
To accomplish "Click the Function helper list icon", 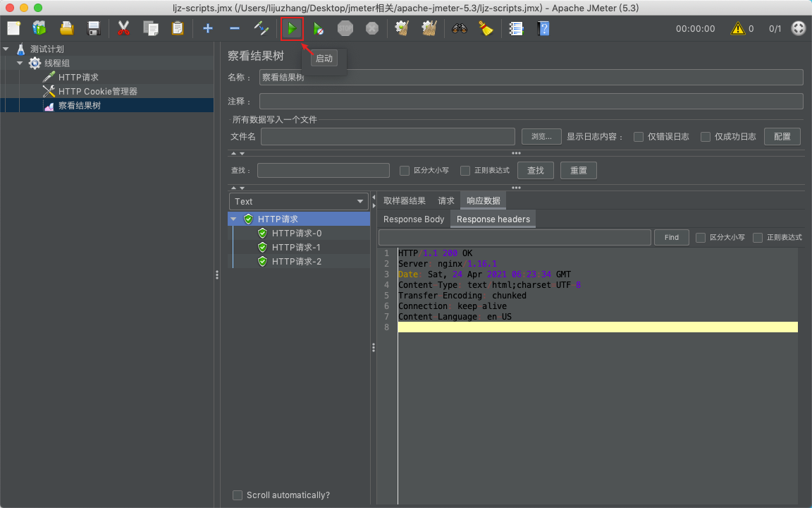I will (x=517, y=29).
